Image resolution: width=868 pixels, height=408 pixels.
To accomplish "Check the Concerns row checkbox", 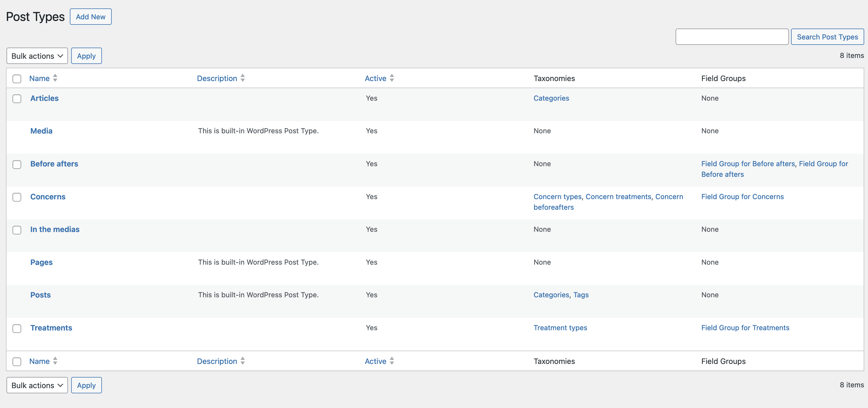I will coord(17,197).
